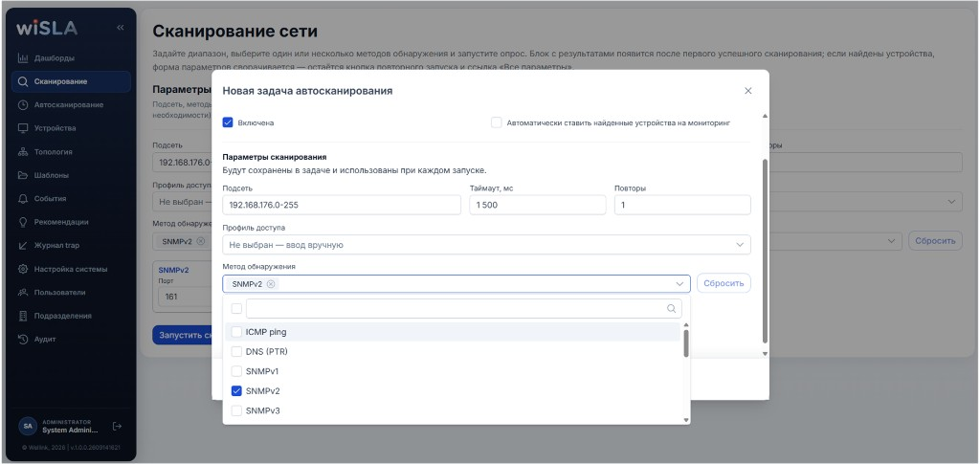The image size is (980, 464).
Task: Click Сбросить button in the dialog
Action: [x=724, y=283]
